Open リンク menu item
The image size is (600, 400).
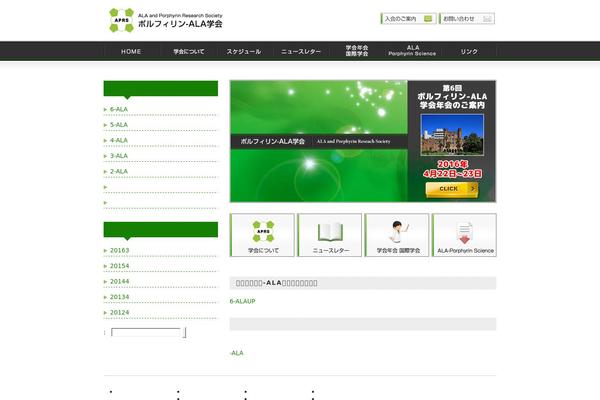pos(469,51)
